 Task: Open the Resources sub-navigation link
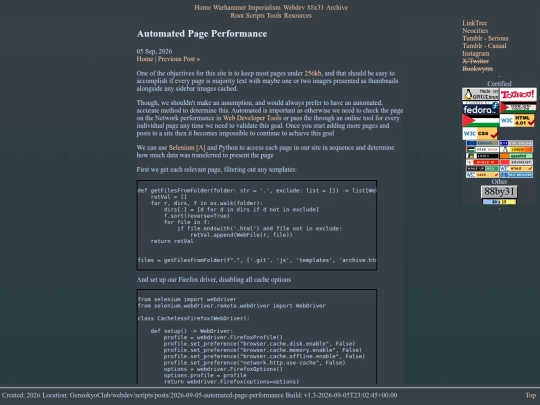click(298, 15)
